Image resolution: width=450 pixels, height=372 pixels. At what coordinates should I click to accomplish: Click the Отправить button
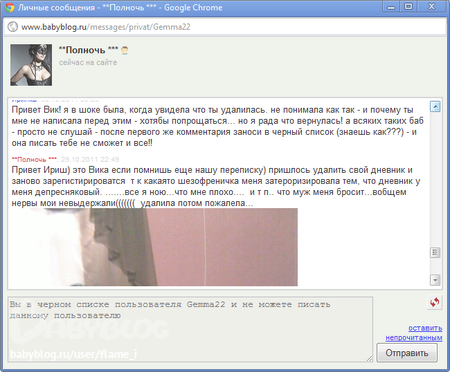click(x=407, y=353)
